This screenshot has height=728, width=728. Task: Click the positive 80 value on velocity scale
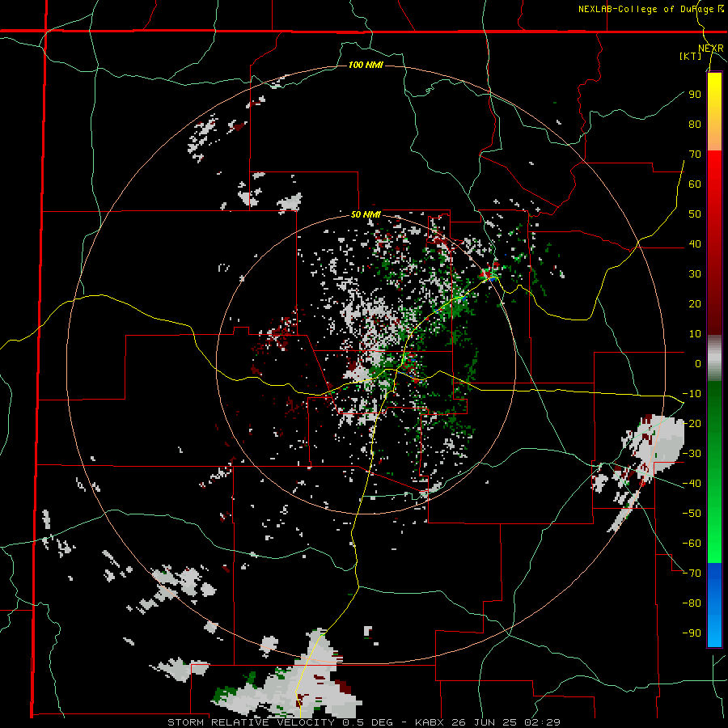(x=695, y=124)
